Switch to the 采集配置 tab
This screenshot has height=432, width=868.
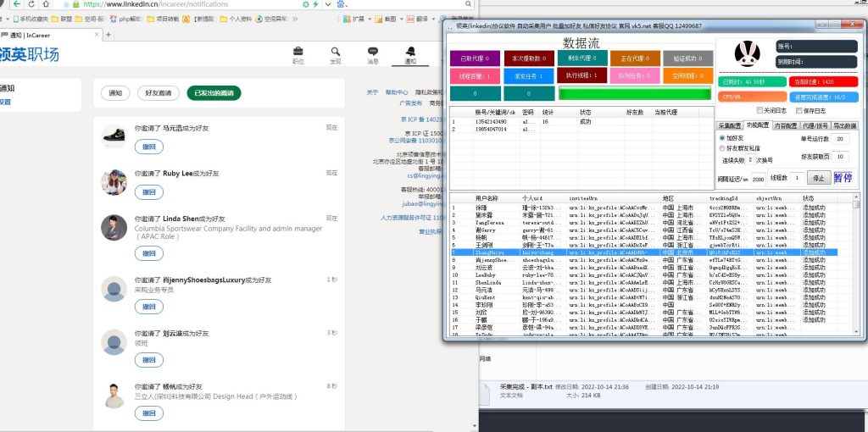[730, 125]
